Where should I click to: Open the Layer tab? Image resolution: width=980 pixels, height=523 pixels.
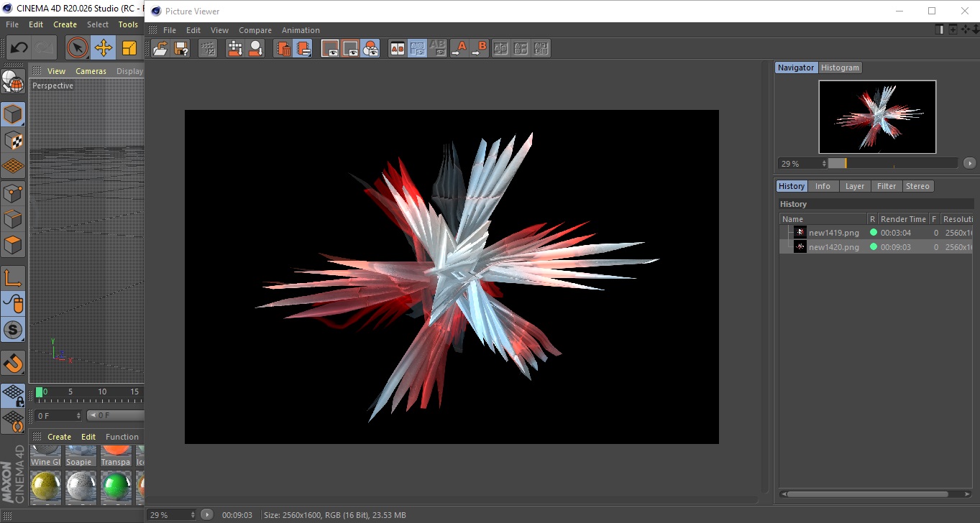click(x=854, y=186)
